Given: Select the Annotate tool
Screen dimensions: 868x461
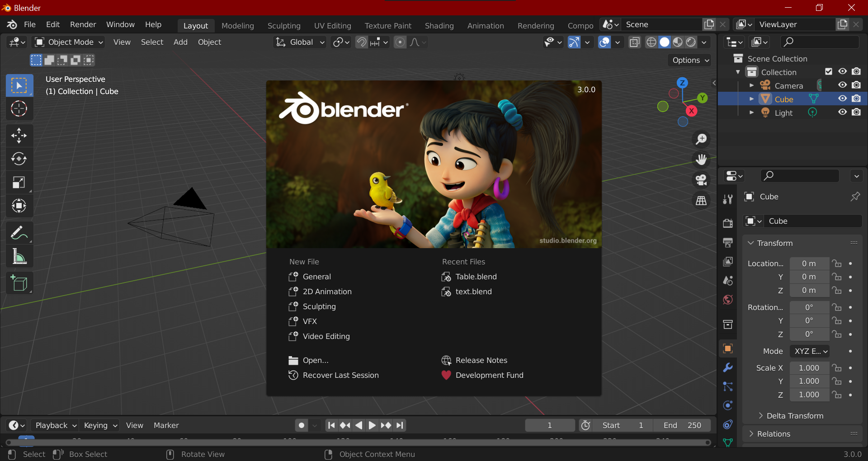Looking at the screenshot, I should pos(19,233).
